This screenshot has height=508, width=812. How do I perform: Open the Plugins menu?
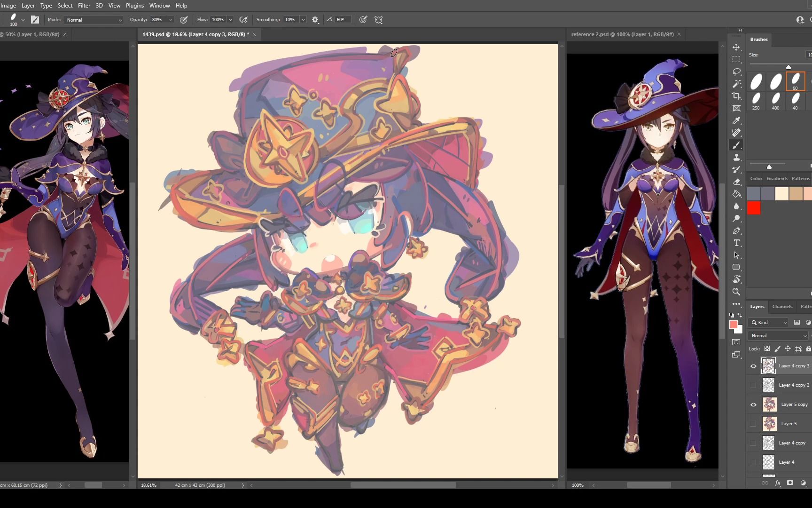point(135,6)
